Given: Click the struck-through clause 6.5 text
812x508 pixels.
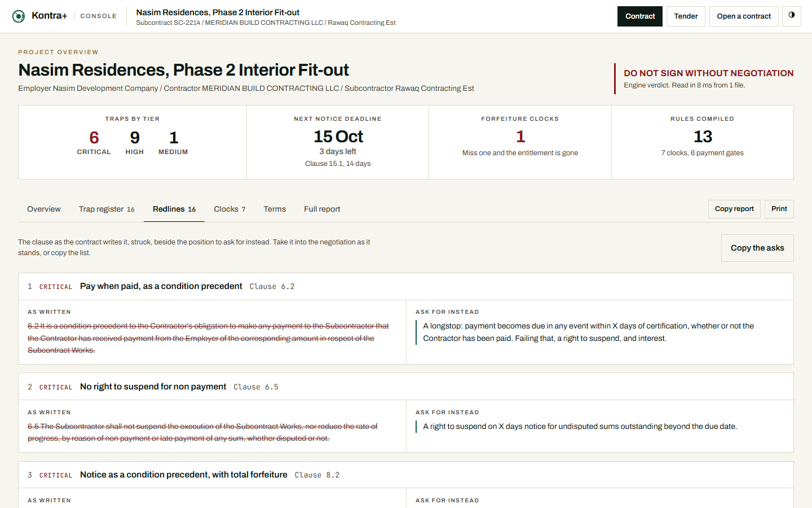Looking at the screenshot, I should point(202,432).
